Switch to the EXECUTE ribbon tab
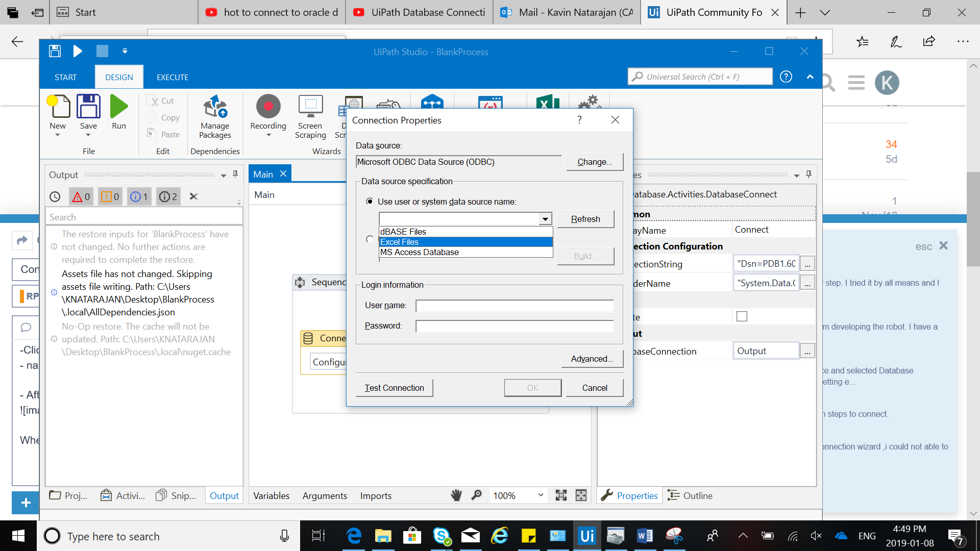The image size is (980, 551). coord(173,77)
